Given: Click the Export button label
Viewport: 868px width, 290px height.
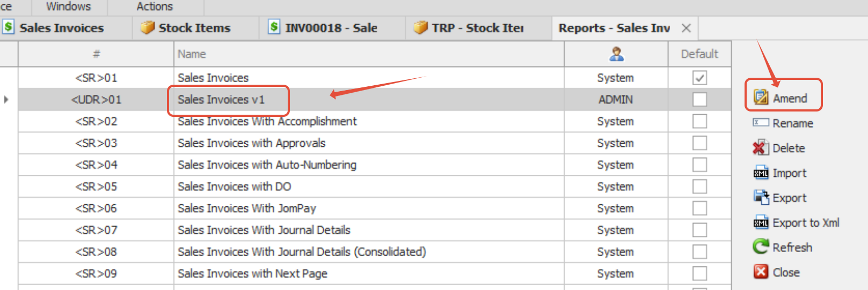Looking at the screenshot, I should coord(789,198).
